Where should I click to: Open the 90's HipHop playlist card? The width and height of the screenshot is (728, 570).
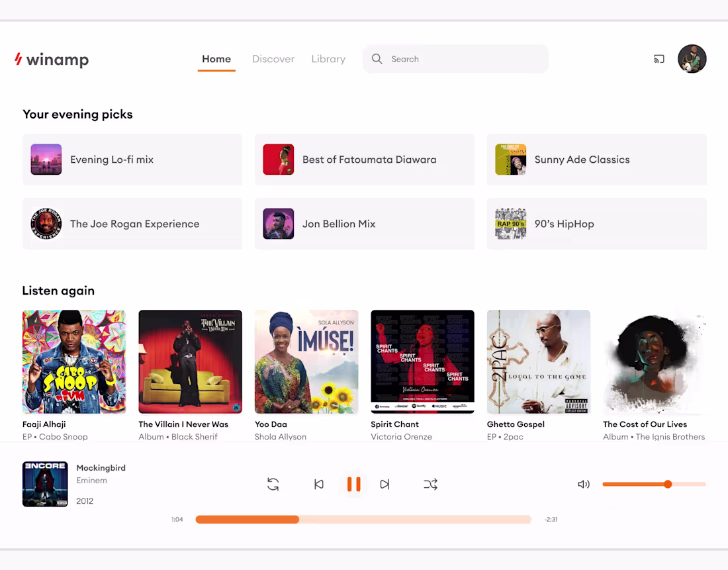[x=596, y=224]
